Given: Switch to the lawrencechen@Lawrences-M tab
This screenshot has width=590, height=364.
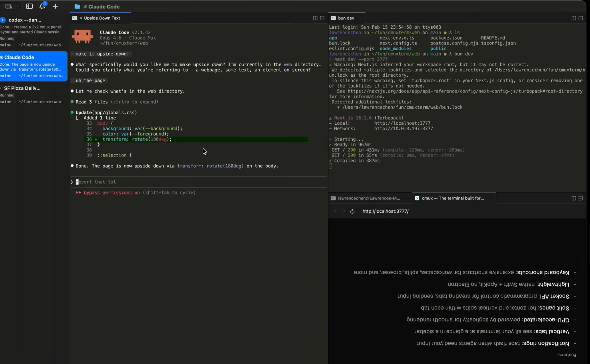Looking at the screenshot, I should click(368, 198).
